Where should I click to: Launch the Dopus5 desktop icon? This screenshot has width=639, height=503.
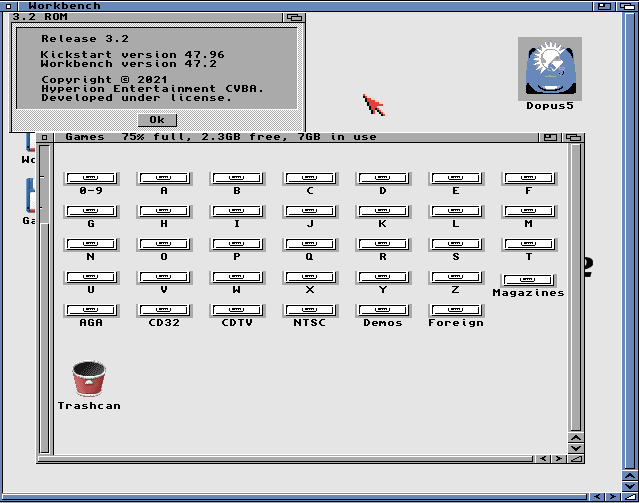550,69
